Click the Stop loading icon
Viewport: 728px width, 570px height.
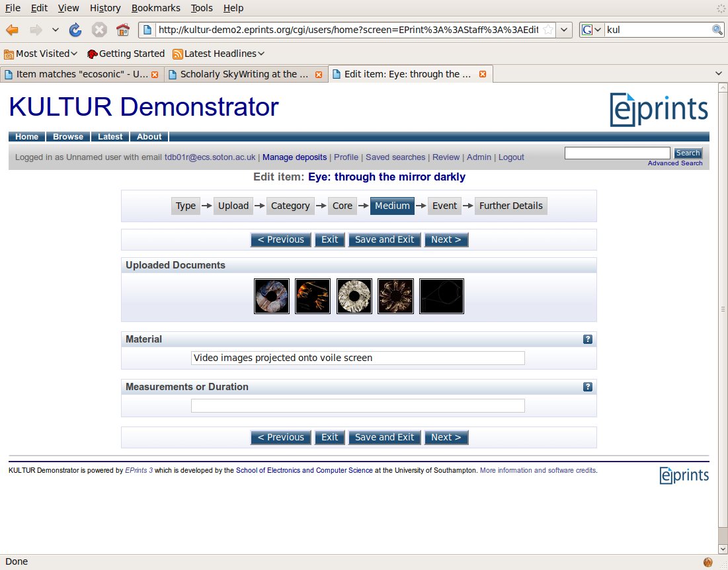point(99,30)
